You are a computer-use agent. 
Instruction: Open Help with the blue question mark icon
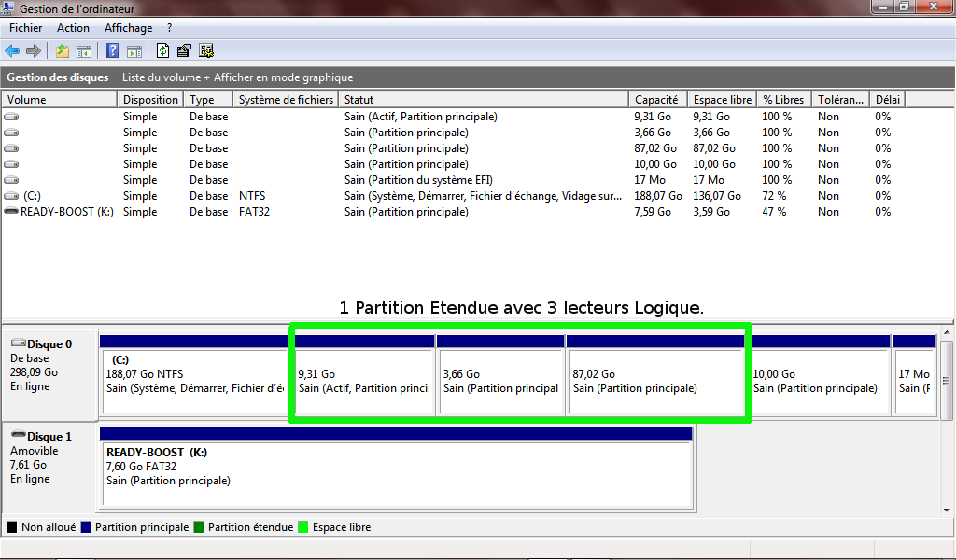[x=112, y=50]
